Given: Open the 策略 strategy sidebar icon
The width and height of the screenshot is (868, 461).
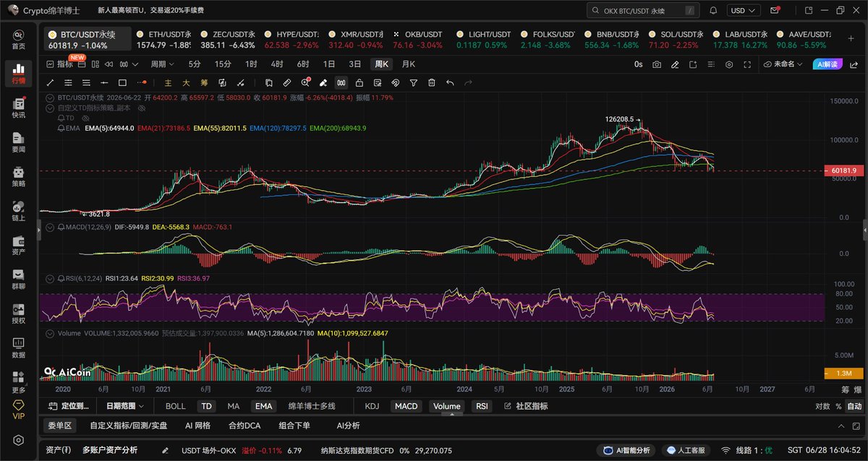Looking at the screenshot, I should coord(18,176).
